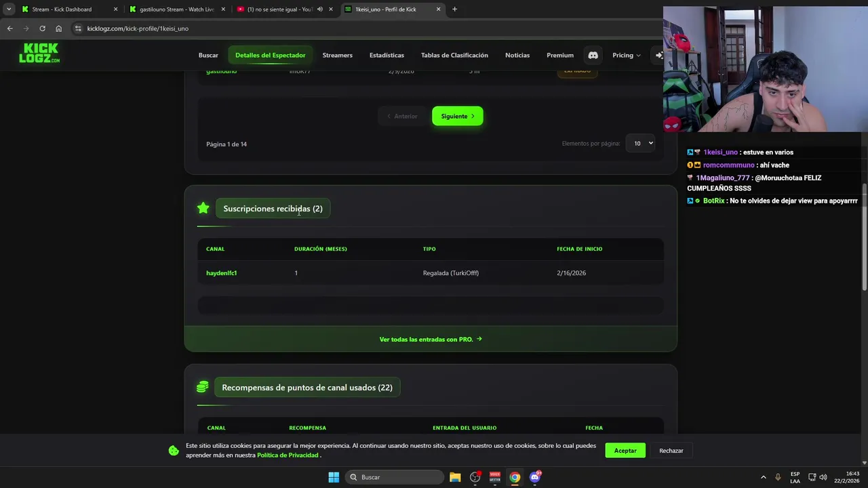Open Estadísticas navigation item
The height and width of the screenshot is (488, 868).
(387, 56)
